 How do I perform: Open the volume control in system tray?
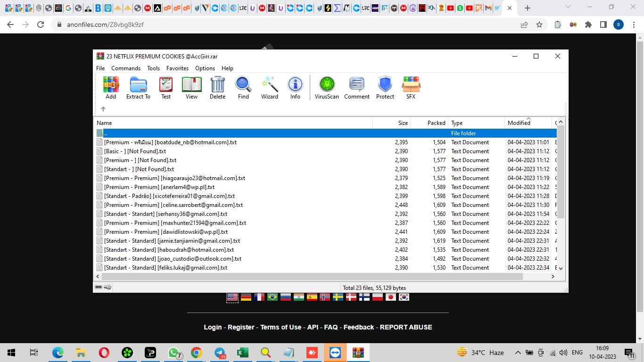coord(563,353)
